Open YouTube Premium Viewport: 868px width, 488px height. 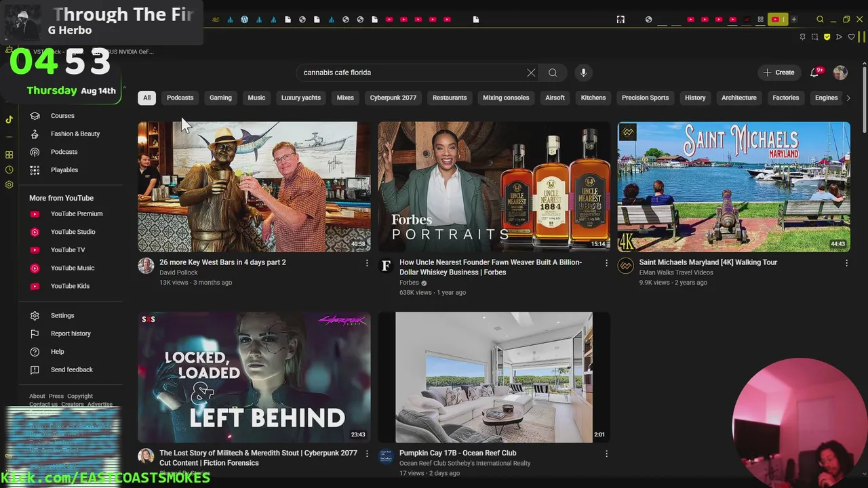[76, 214]
